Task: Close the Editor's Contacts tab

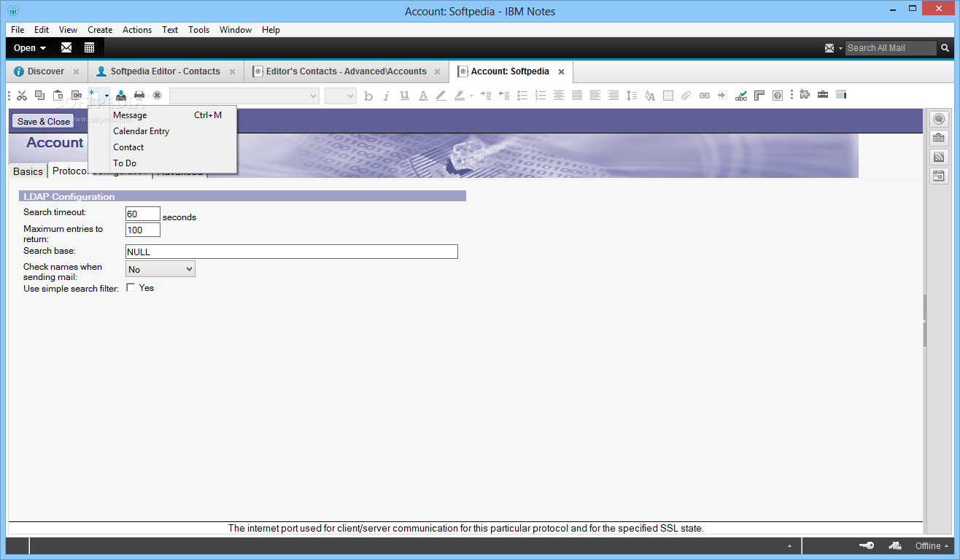Action: tap(437, 71)
